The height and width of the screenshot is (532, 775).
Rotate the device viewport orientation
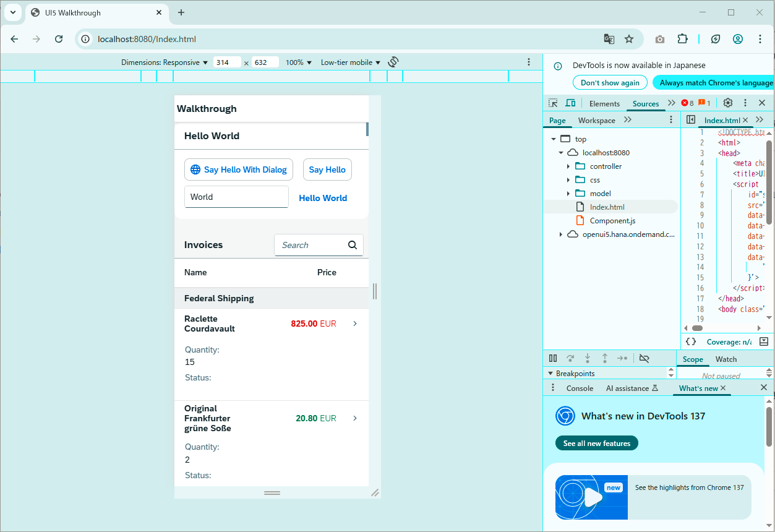(393, 62)
